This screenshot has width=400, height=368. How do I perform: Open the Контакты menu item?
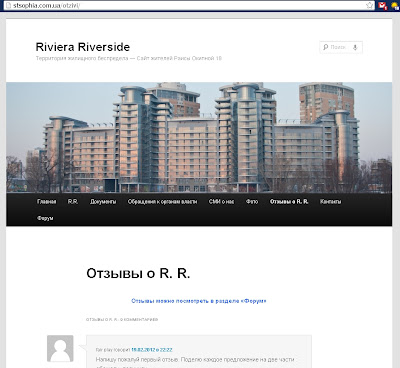[x=330, y=202]
